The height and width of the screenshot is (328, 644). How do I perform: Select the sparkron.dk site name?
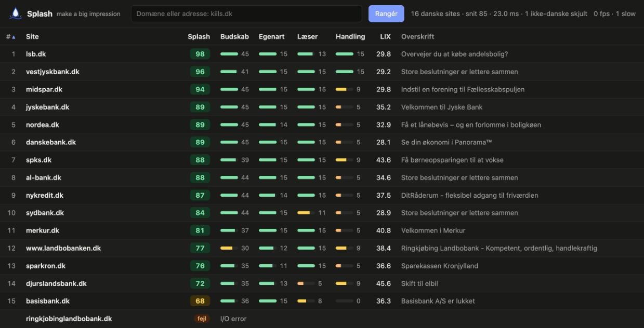46,266
